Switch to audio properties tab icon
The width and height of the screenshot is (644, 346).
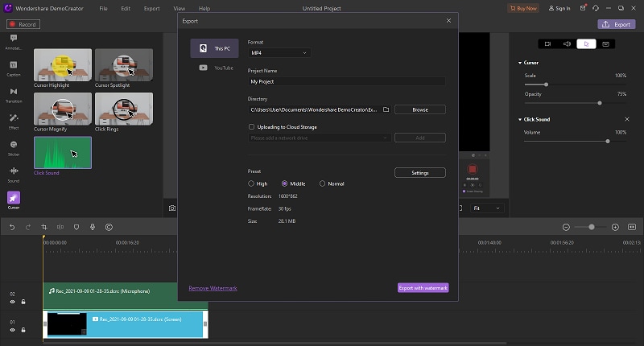tap(567, 44)
